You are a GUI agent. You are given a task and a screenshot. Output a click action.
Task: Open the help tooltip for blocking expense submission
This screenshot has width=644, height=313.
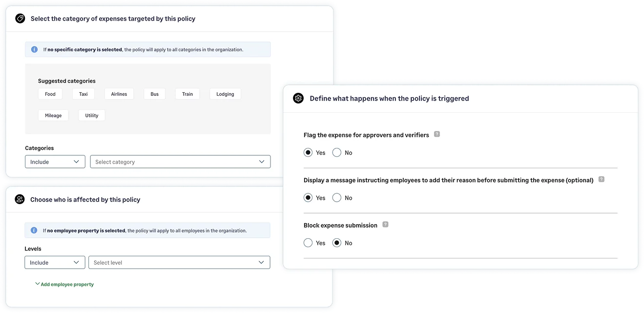pos(385,224)
